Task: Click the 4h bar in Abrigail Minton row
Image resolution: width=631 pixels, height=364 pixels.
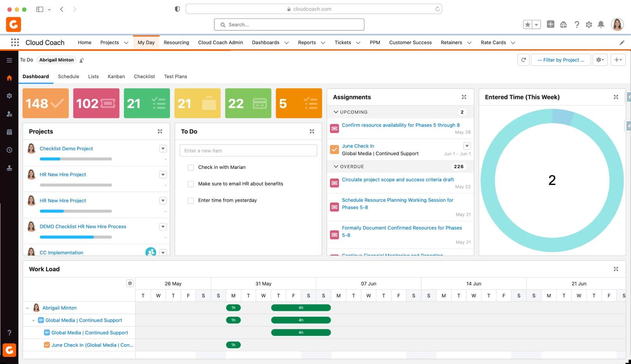Action: (x=301, y=308)
